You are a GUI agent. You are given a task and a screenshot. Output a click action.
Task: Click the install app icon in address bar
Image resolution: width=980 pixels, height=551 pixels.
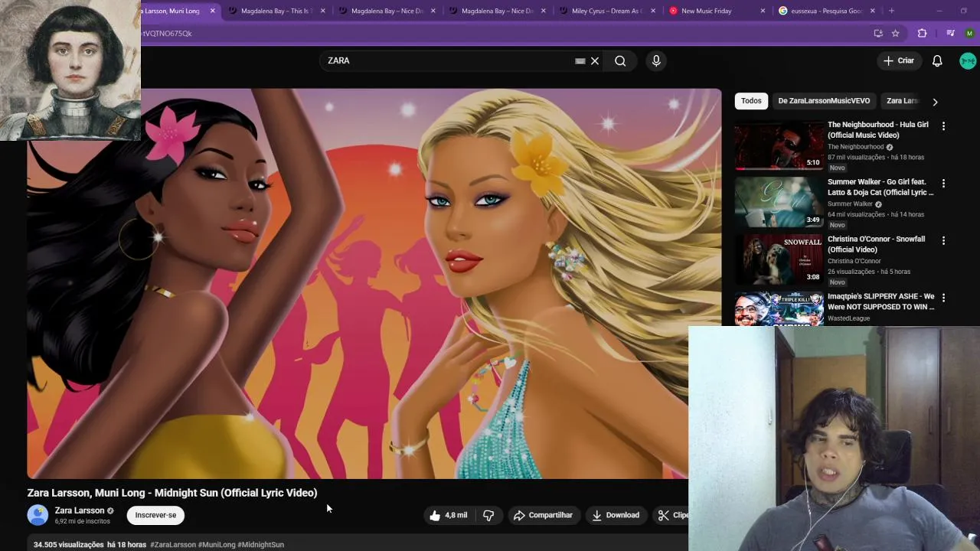pos(878,33)
